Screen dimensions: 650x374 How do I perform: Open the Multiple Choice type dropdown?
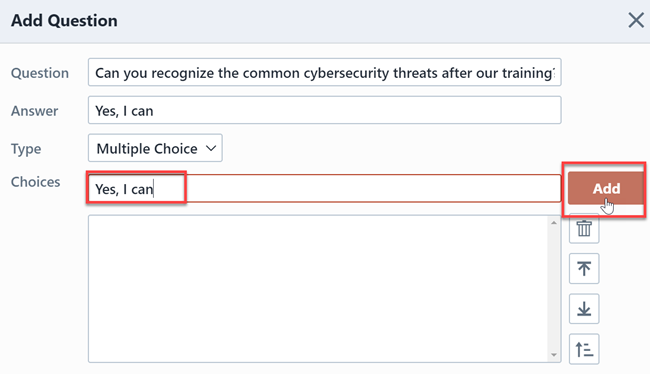point(155,148)
